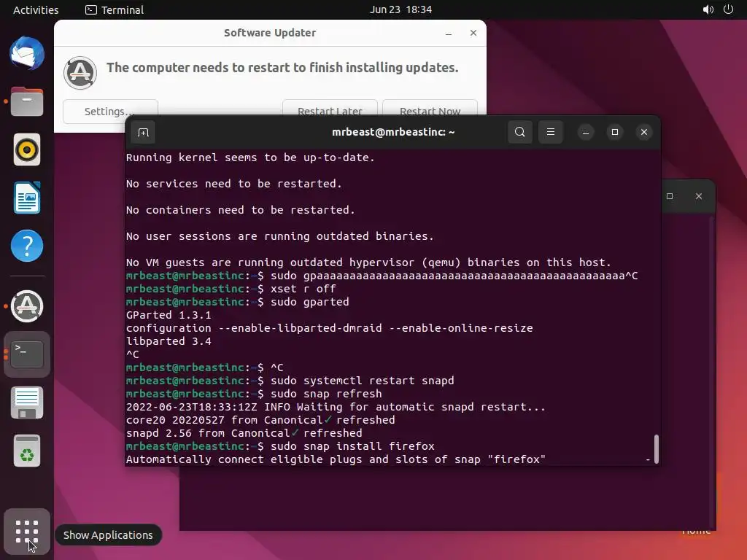Close the background terminal window
Screen dimensions: 747x560
[698, 196]
